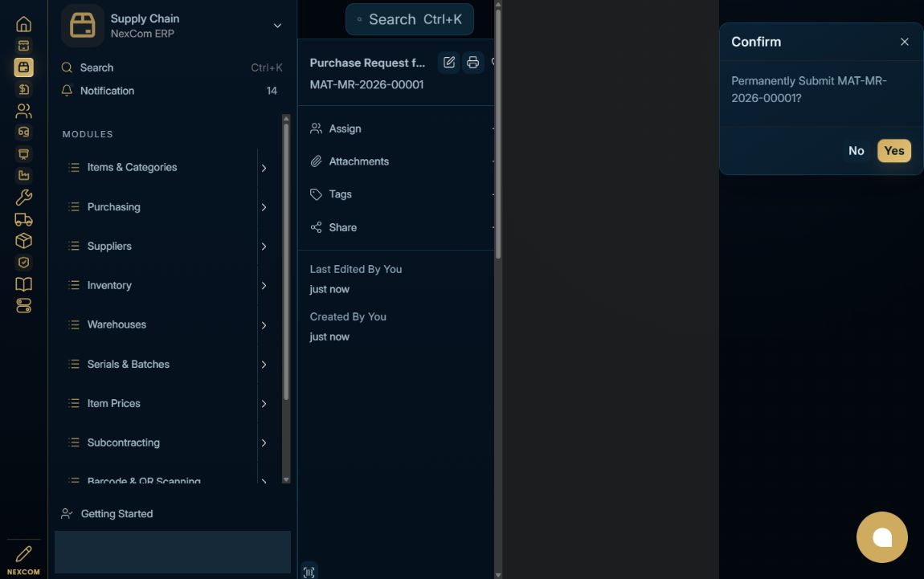
Task: Close the Confirm dialog with X
Action: point(904,42)
